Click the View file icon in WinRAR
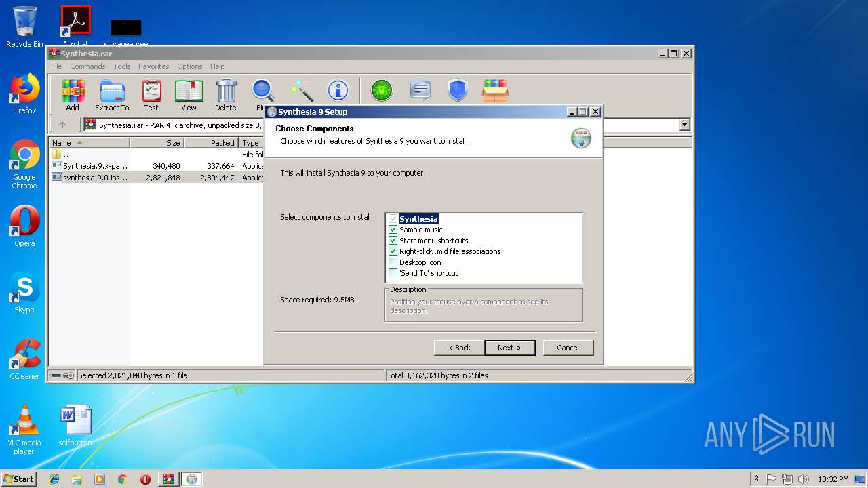The image size is (868, 488). coord(189,95)
